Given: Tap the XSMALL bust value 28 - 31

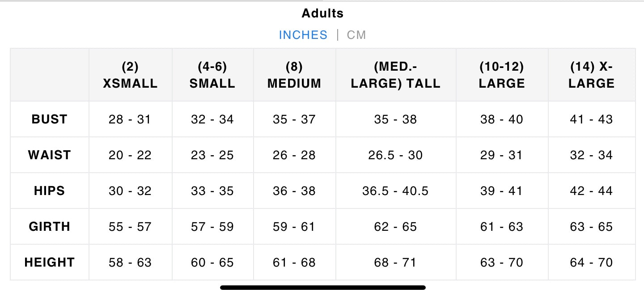Looking at the screenshot, I should [130, 119].
